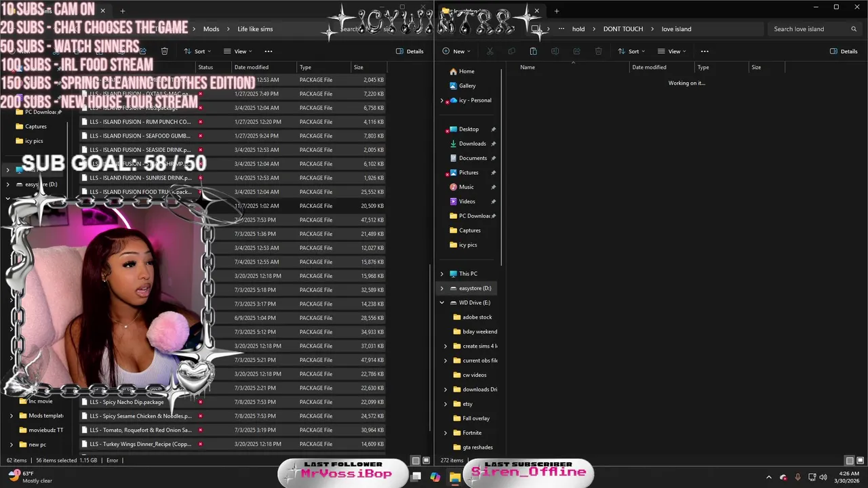Select LLS - ISLAND FUSION - RUM PUNCH file
The image size is (868, 488).
pos(233,122)
